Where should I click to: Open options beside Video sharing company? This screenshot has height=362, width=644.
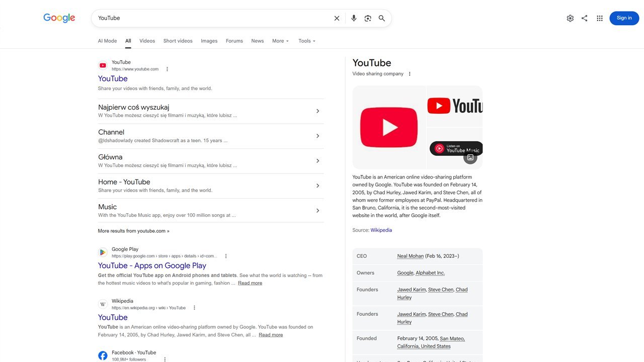click(410, 74)
